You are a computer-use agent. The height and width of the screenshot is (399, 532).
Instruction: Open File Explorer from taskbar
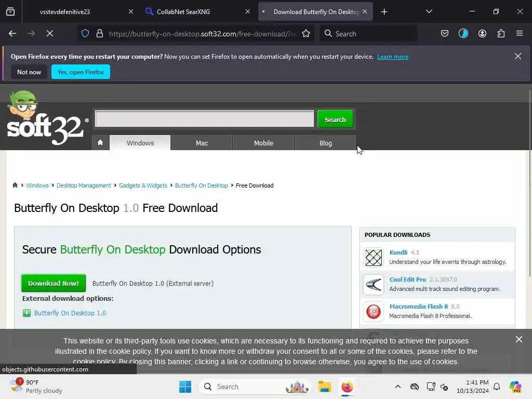pyautogui.click(x=324, y=387)
